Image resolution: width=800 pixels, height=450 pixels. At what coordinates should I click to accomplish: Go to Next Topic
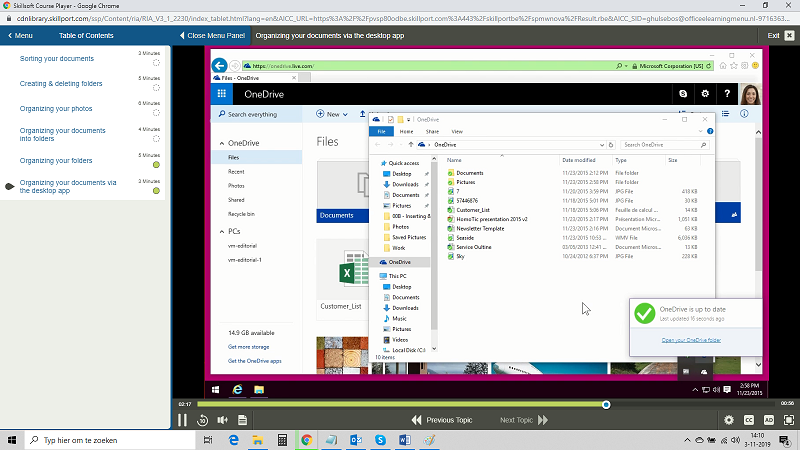point(524,420)
